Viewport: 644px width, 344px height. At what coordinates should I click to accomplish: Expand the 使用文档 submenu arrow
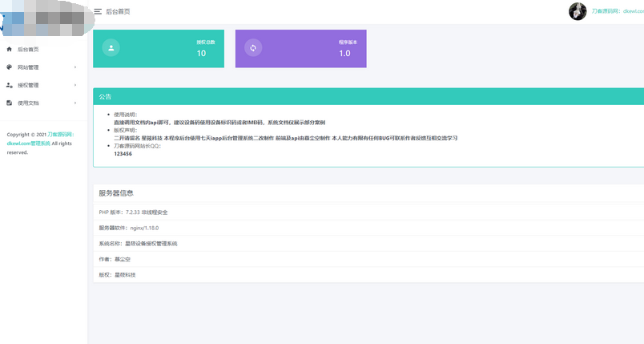point(75,103)
